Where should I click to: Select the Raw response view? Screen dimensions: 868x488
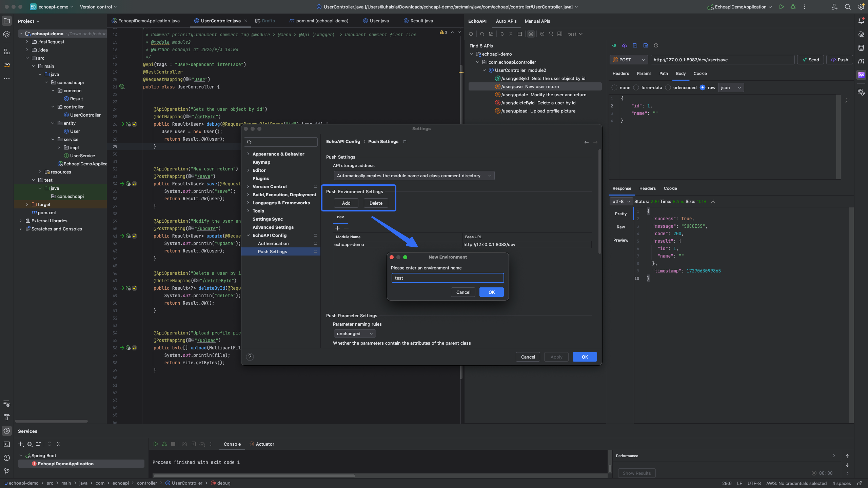(x=620, y=227)
